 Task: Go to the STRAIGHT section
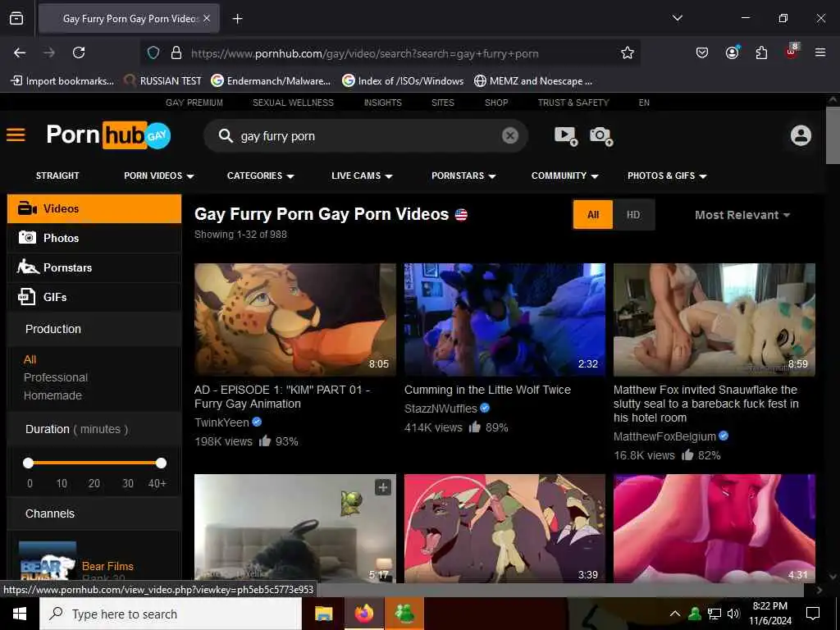point(57,176)
